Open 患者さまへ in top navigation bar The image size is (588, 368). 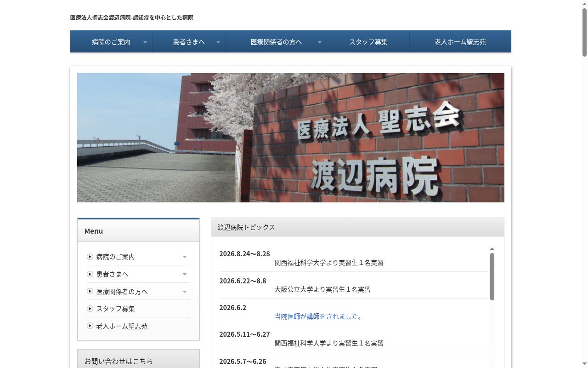pos(188,42)
